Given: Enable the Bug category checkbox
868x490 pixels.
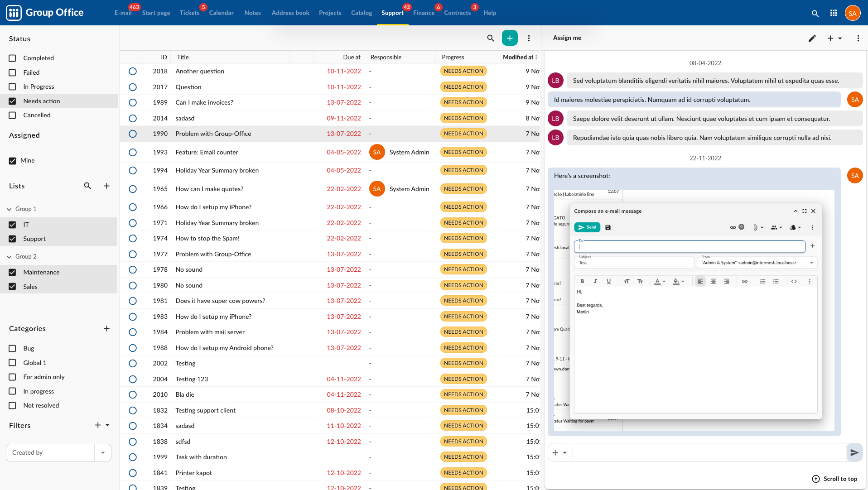Looking at the screenshot, I should tap(13, 349).
